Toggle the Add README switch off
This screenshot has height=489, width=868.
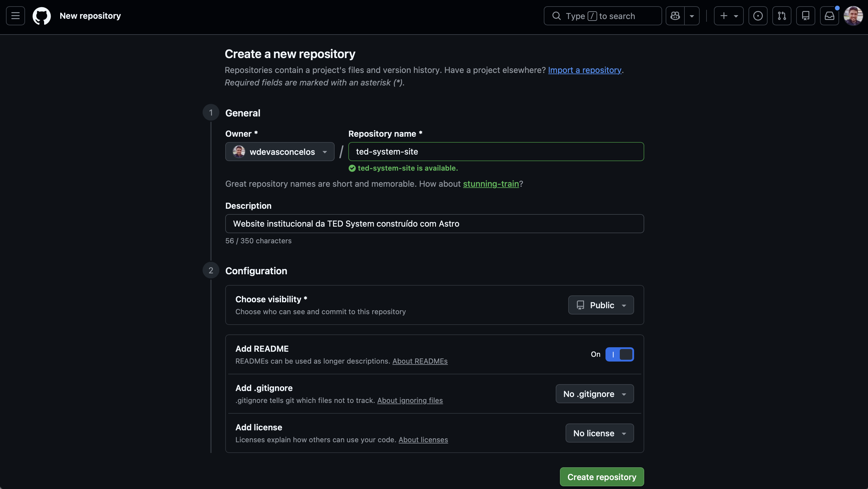619,354
